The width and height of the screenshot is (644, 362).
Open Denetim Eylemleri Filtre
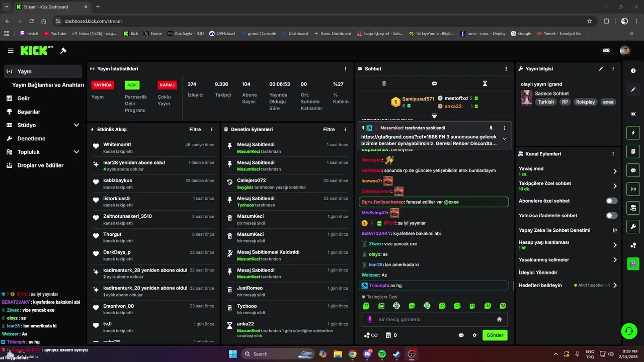coord(329,129)
